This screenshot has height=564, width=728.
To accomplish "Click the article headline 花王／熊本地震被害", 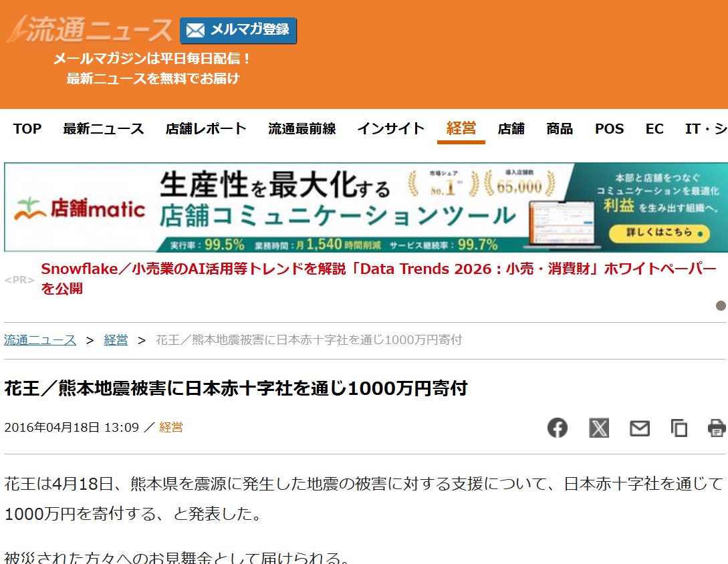I will coord(236,388).
